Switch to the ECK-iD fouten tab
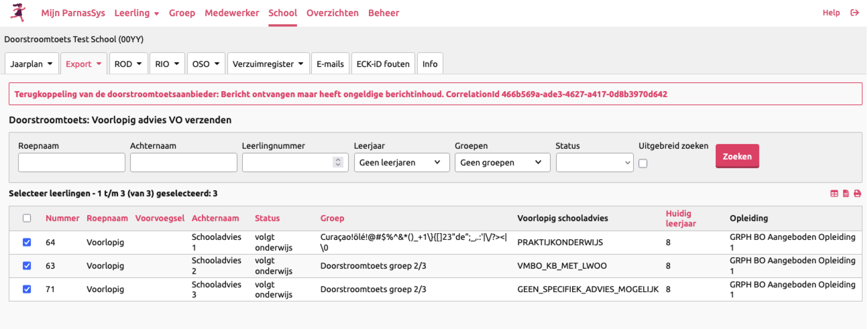 click(x=384, y=64)
